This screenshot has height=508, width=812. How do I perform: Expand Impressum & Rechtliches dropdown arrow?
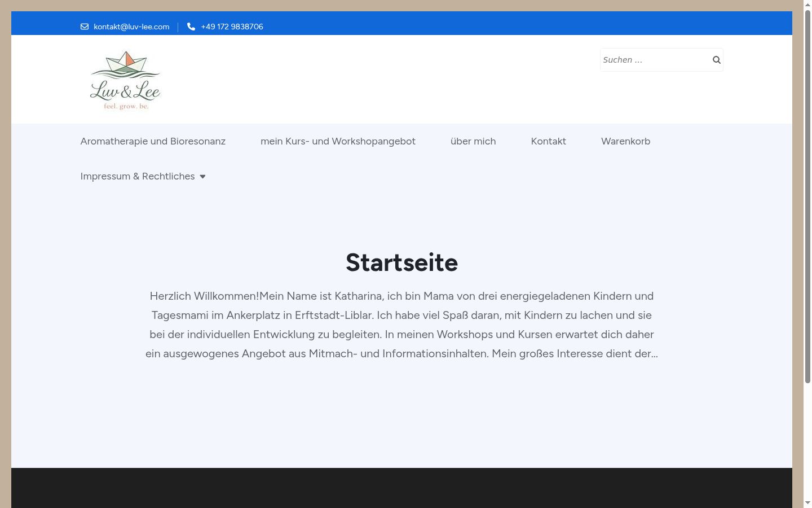click(x=202, y=177)
